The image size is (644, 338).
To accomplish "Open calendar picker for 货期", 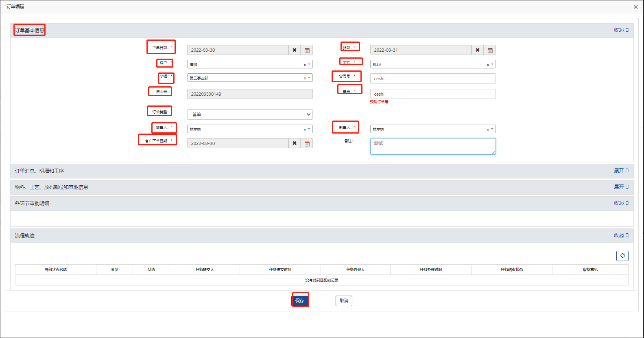I will click(490, 50).
